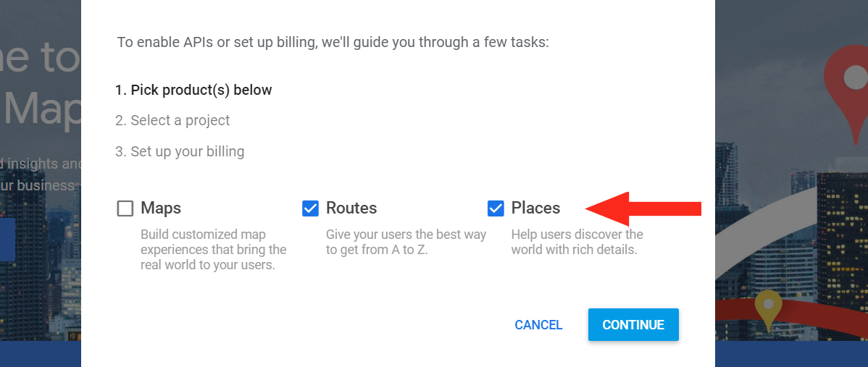Click the 'To enable APIs' intro text
The image size is (868, 367).
pos(333,43)
